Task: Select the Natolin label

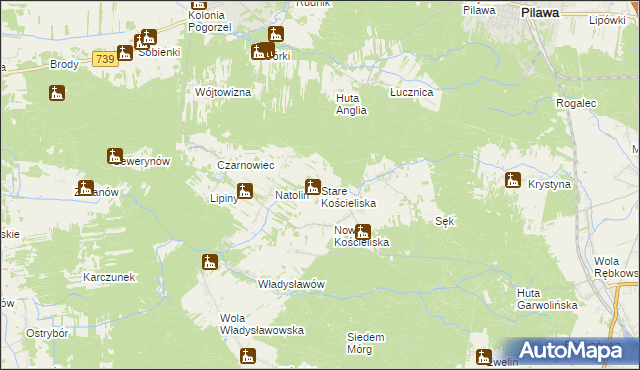Action: [292, 195]
